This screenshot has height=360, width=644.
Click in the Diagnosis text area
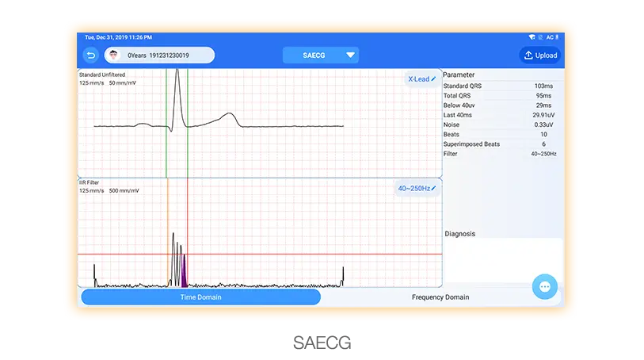(503, 260)
